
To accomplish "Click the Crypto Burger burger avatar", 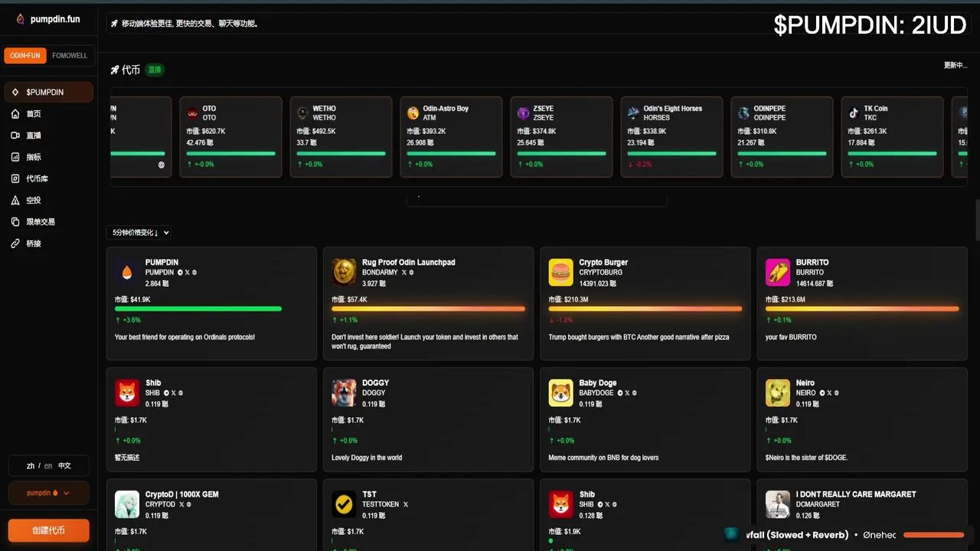I will coord(560,272).
